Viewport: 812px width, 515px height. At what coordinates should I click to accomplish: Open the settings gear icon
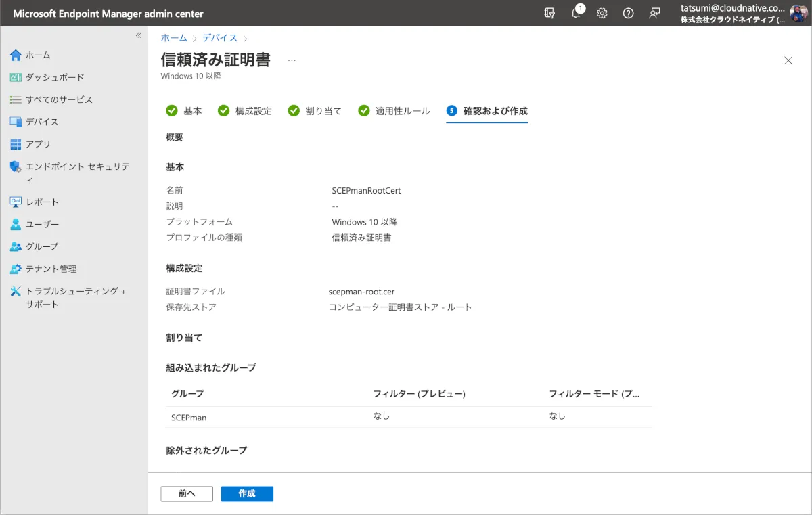[602, 14]
